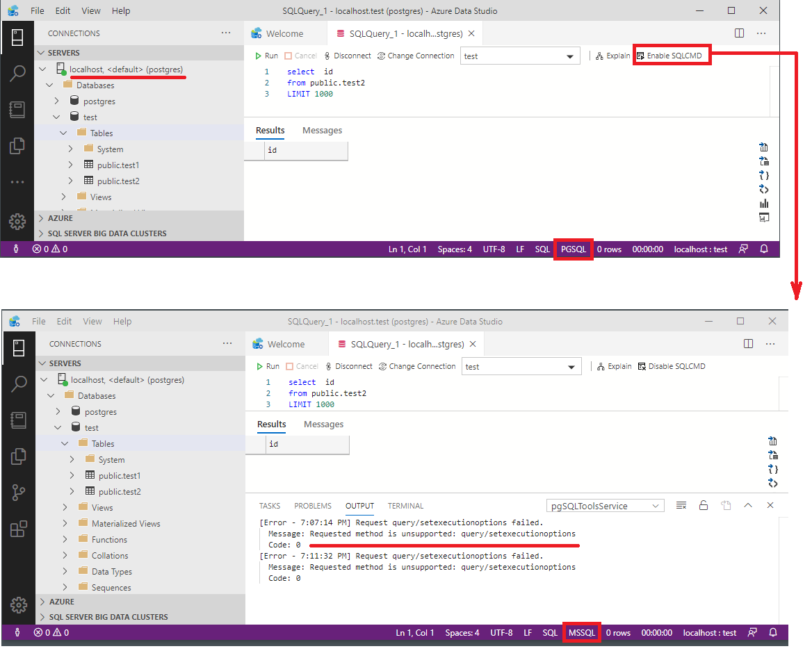This screenshot has height=651, width=812.
Task: Click Enable SQLCMD in top window toolbar
Action: (x=669, y=56)
